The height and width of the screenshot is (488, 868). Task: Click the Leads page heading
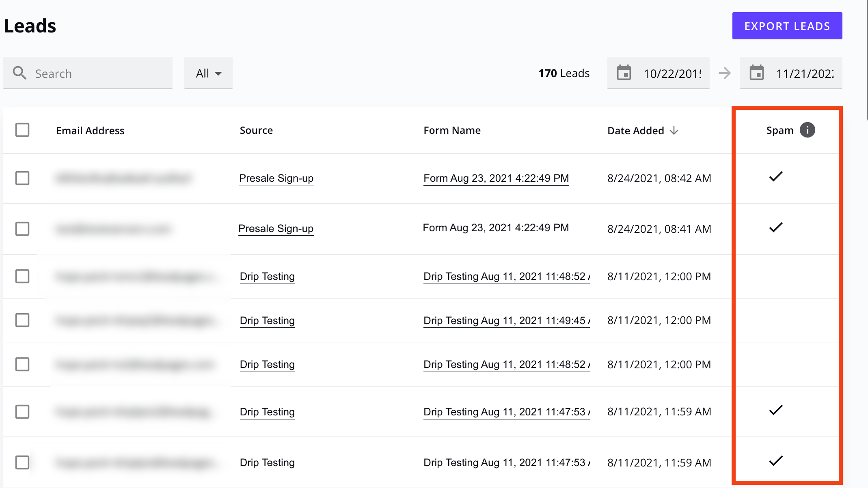coord(30,26)
